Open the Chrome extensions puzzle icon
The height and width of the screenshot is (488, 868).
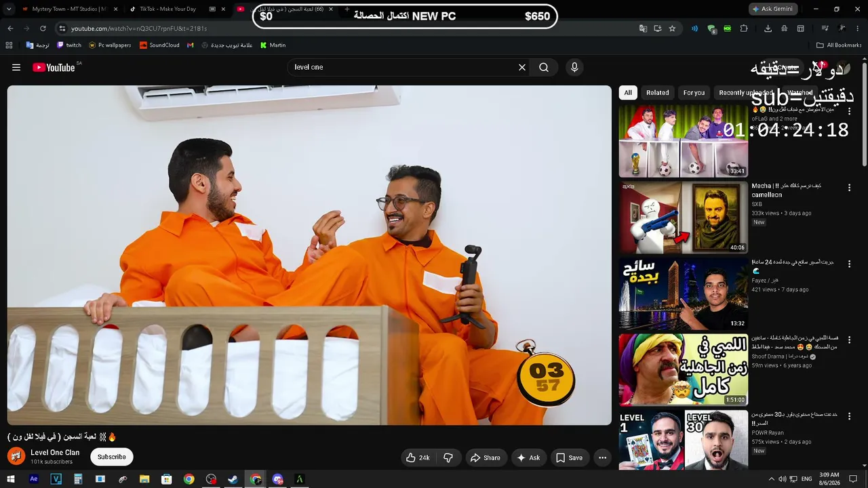(x=744, y=28)
